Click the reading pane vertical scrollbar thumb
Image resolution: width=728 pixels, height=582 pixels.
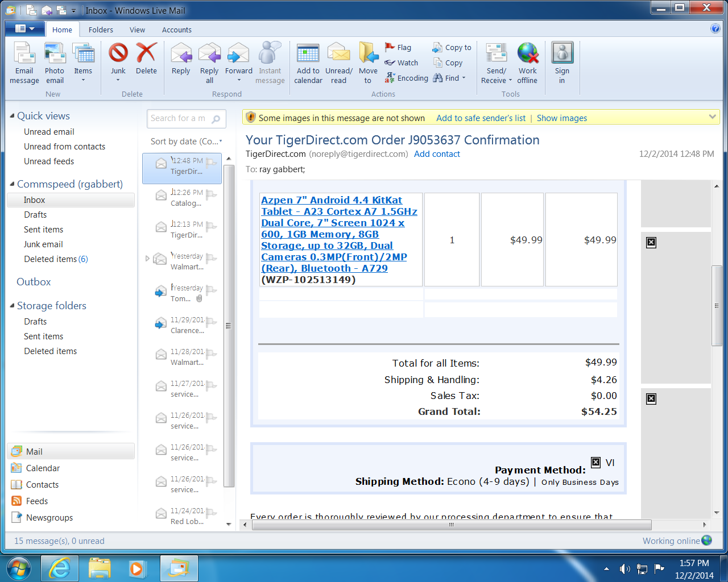click(x=717, y=306)
